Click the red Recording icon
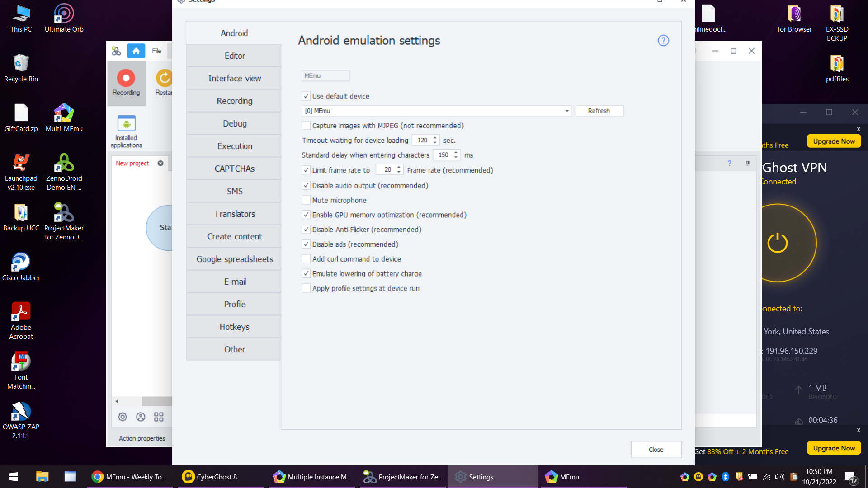This screenshot has width=868, height=488. (126, 78)
